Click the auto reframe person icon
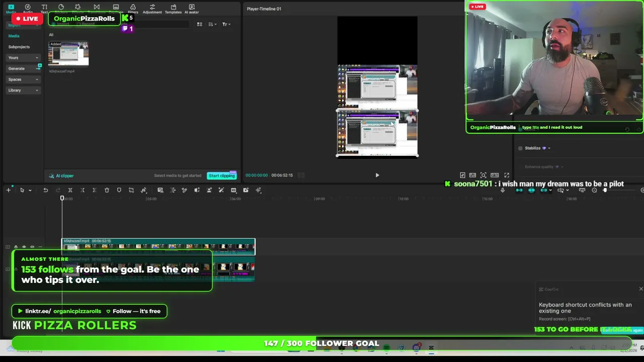 (x=209, y=190)
